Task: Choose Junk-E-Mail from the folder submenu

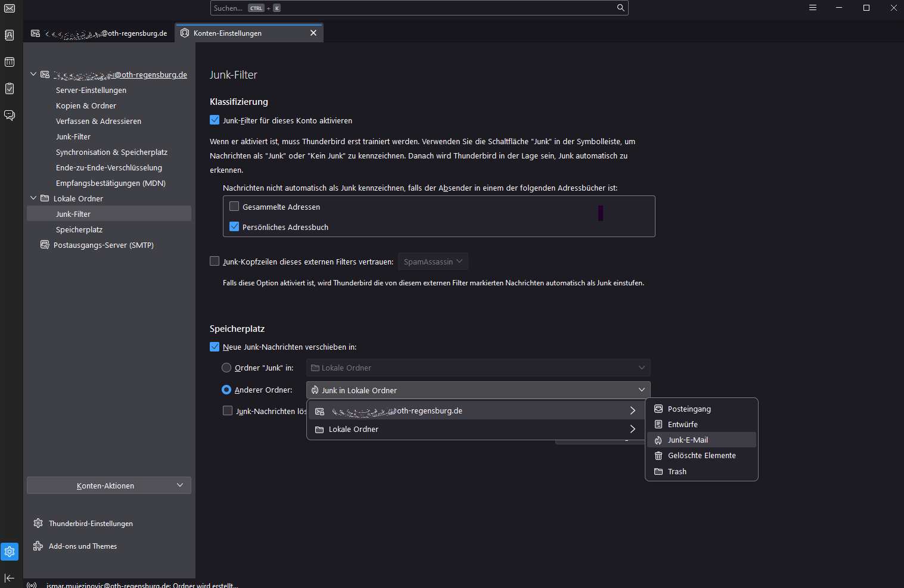Action: click(x=688, y=440)
